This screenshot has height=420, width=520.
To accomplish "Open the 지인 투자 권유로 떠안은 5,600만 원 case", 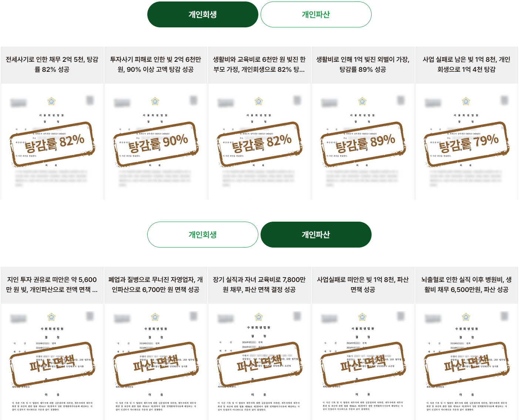I will (52, 285).
